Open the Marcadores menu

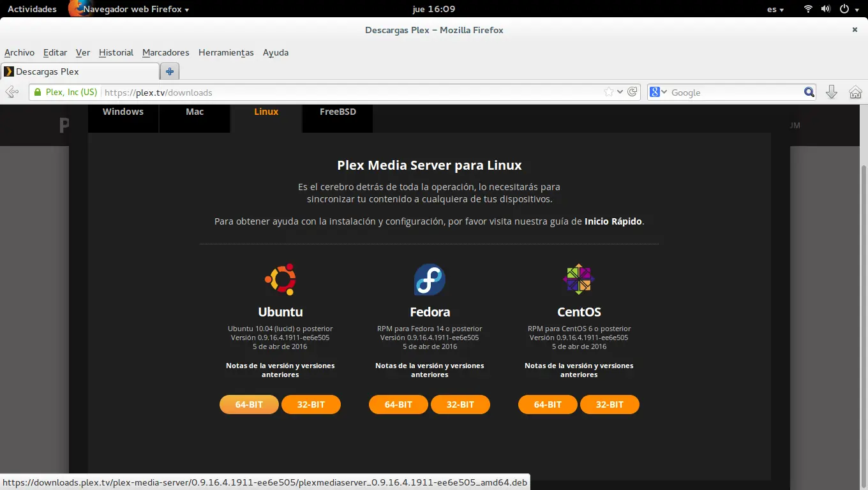pos(166,52)
